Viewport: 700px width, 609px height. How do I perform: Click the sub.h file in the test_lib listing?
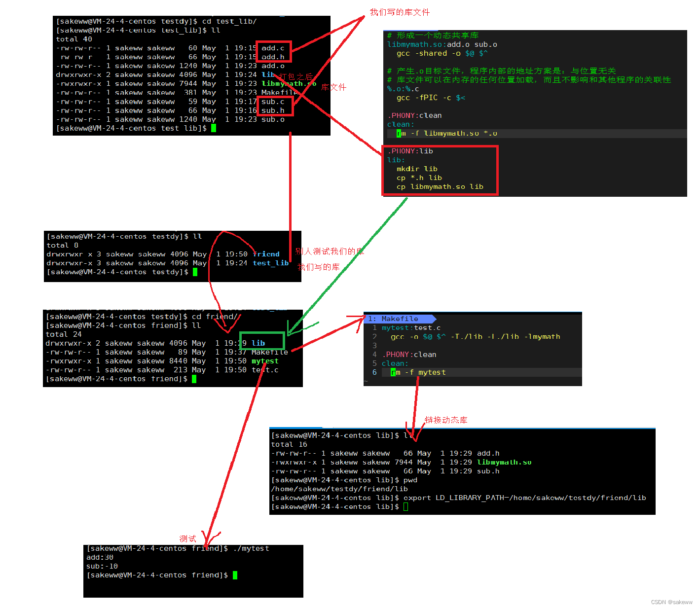tap(273, 110)
